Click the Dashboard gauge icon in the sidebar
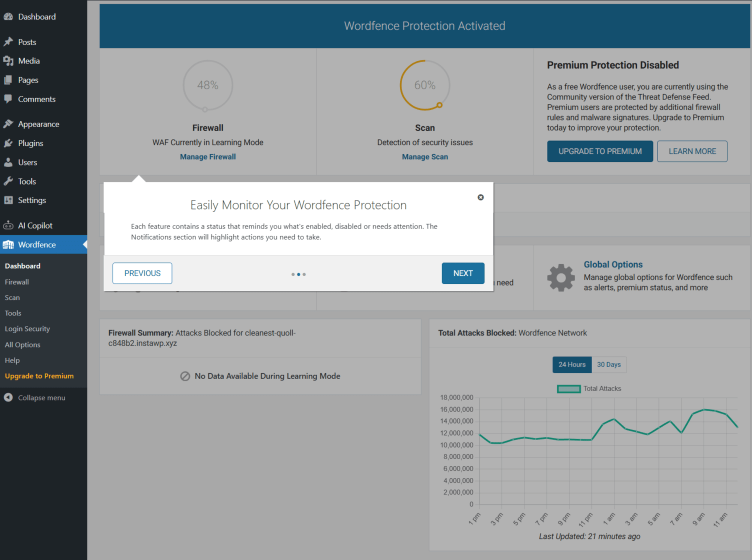This screenshot has width=752, height=560. click(8, 16)
